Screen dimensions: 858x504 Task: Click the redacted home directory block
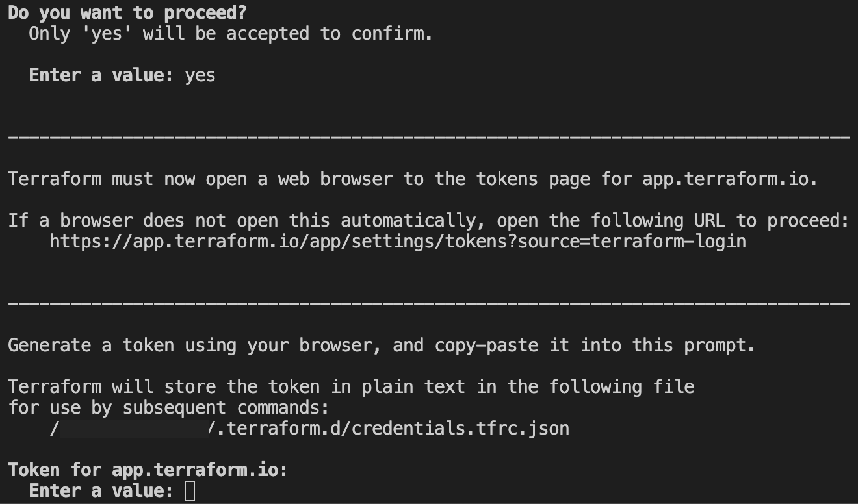[x=133, y=429]
